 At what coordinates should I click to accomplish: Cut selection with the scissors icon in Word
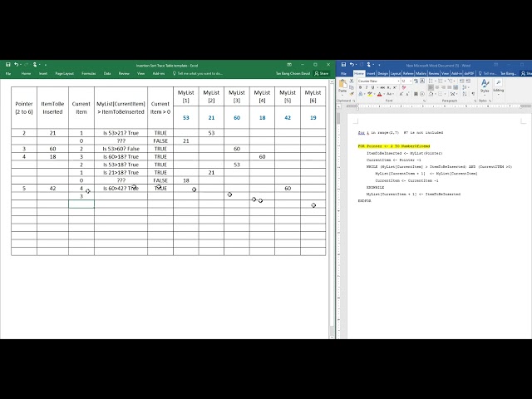[352, 81]
